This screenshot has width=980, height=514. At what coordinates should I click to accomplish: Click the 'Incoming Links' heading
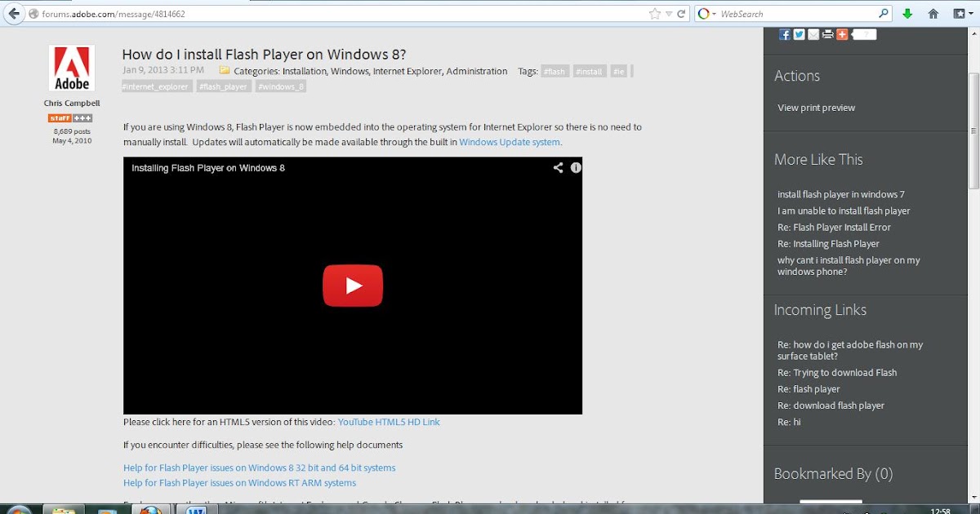(820, 309)
